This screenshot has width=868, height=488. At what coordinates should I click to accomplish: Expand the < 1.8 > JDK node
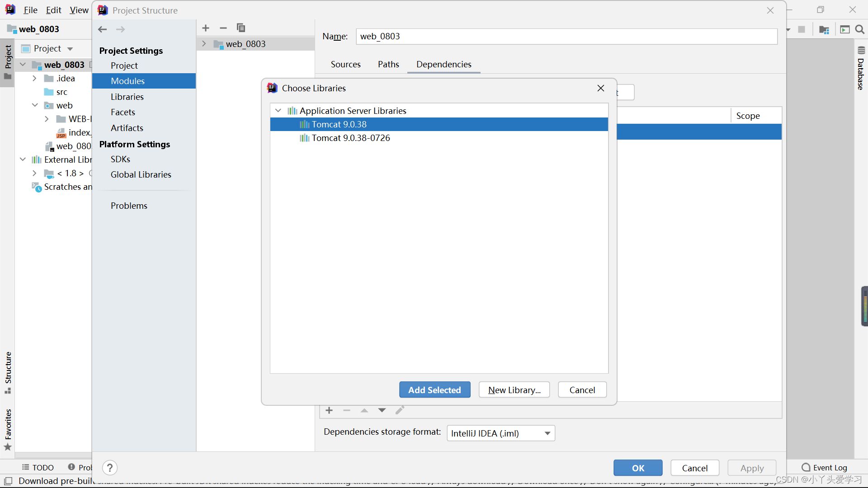[34, 173]
